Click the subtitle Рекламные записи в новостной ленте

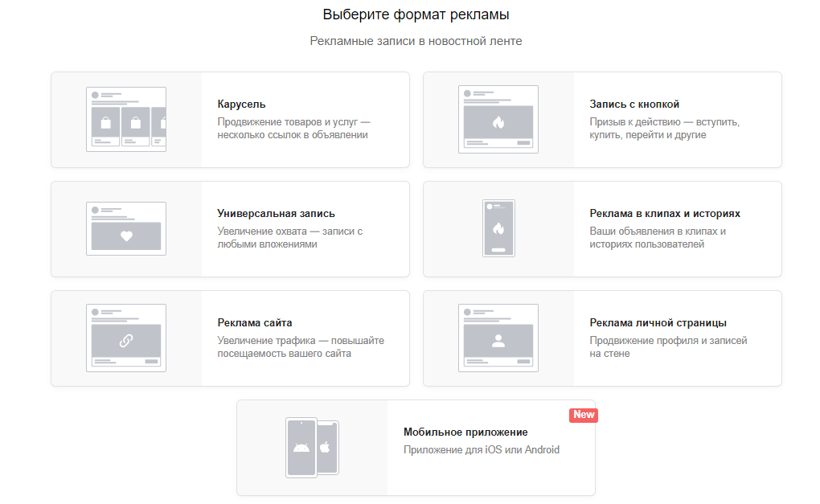coord(416,40)
